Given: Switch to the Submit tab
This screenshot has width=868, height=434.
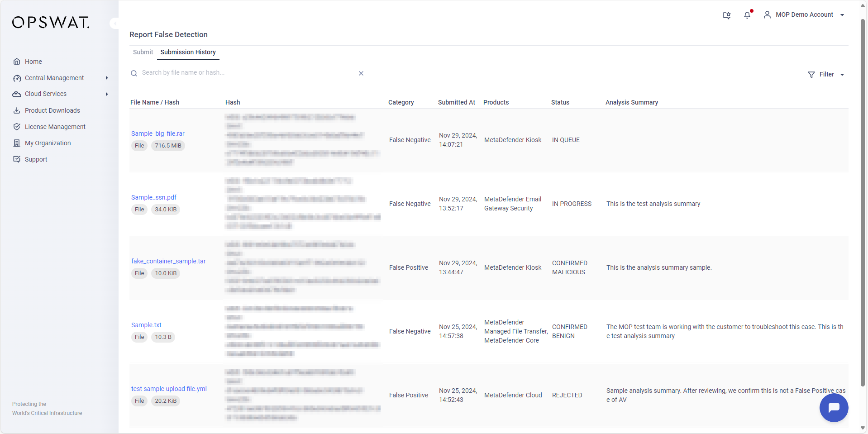Looking at the screenshot, I should coord(143,52).
